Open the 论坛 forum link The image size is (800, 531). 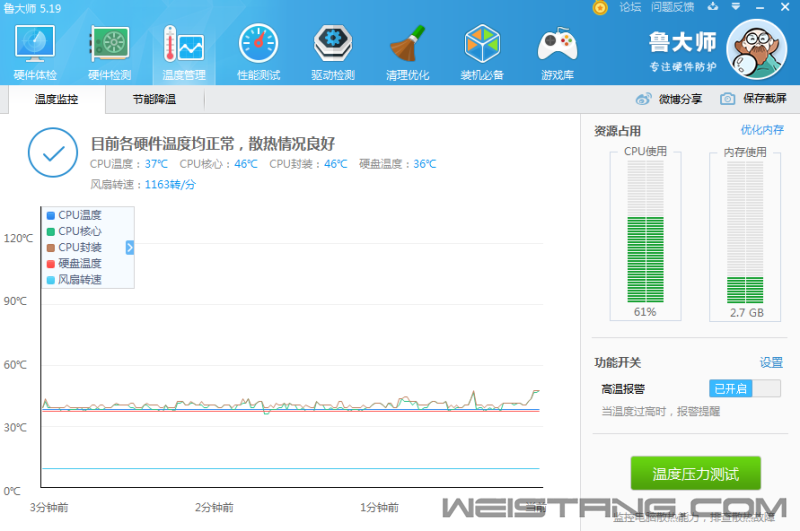coord(630,7)
